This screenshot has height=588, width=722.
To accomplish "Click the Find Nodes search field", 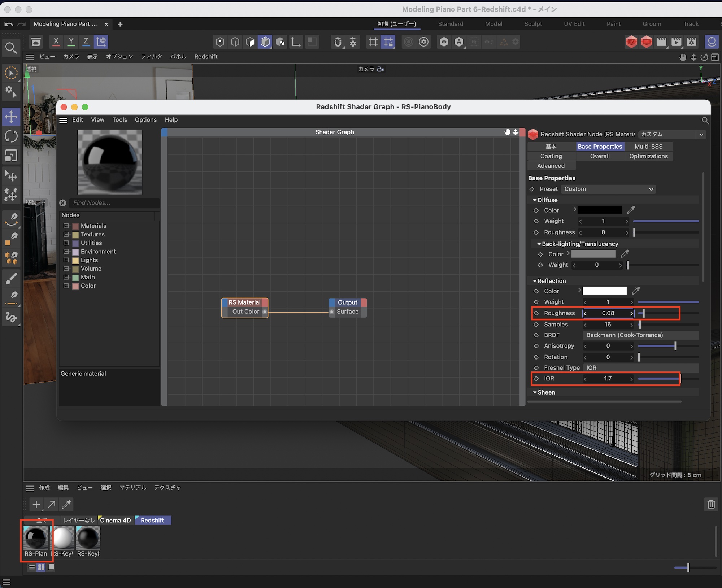I will 114,203.
